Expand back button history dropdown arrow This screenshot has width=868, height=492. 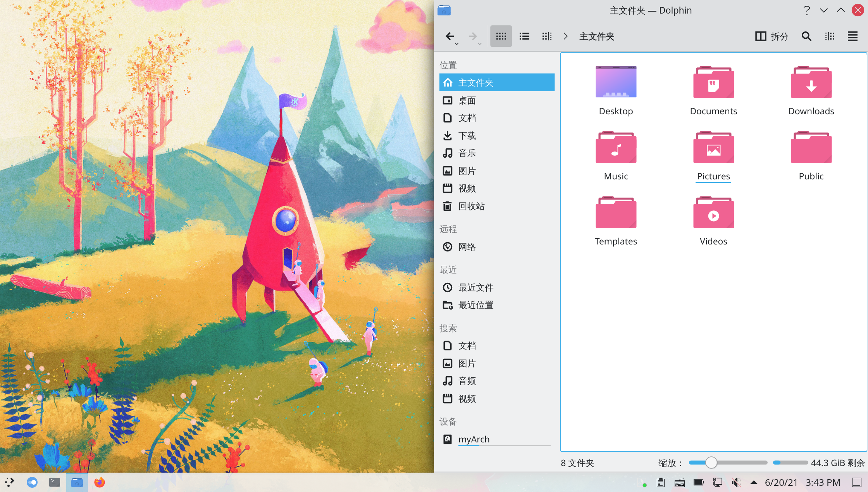point(457,44)
